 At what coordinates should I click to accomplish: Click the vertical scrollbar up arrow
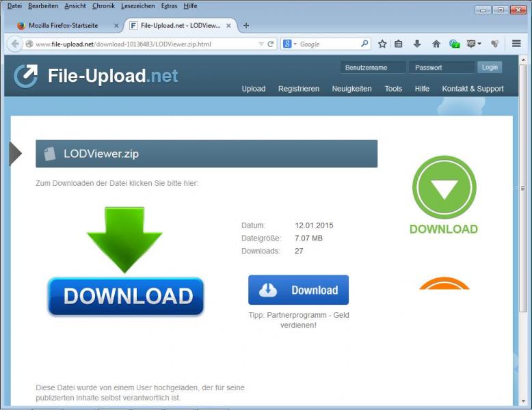pos(523,60)
